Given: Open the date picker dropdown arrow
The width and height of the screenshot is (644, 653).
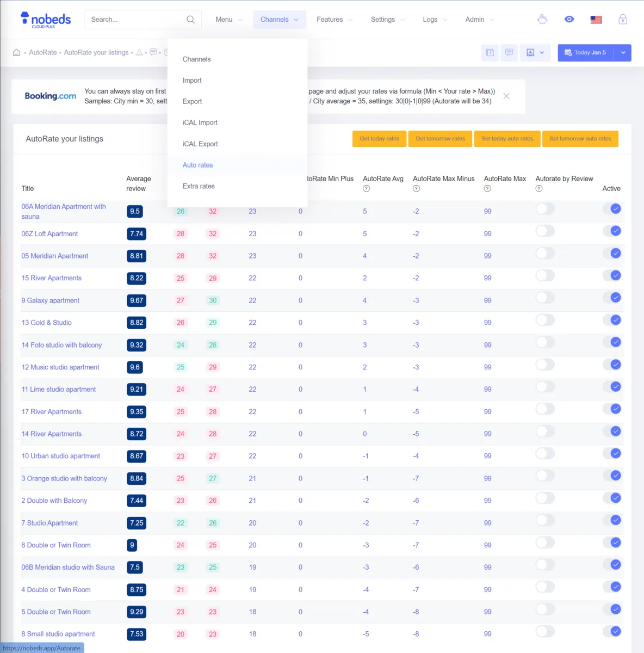Looking at the screenshot, I should pyautogui.click(x=623, y=53).
